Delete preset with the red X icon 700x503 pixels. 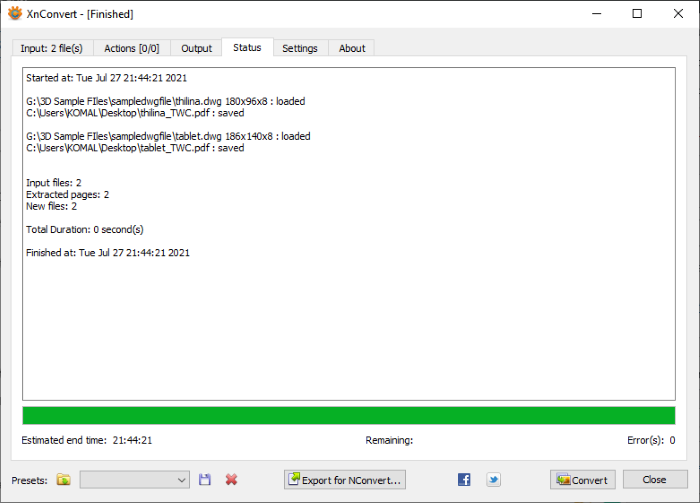(x=231, y=480)
